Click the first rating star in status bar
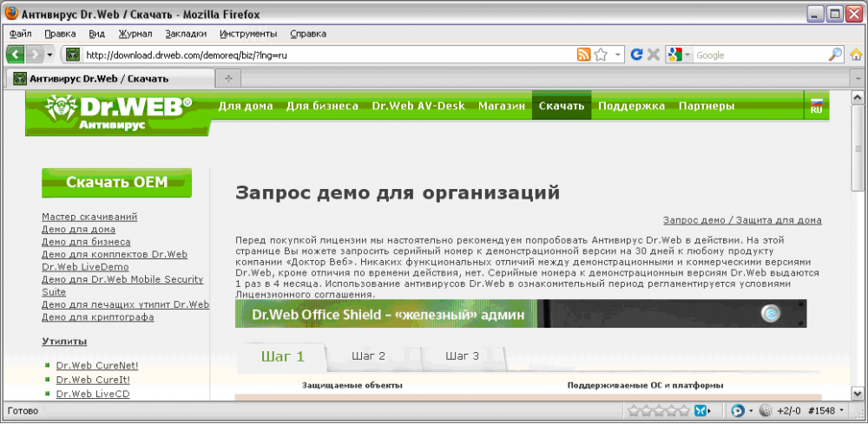868x424 pixels. click(633, 411)
